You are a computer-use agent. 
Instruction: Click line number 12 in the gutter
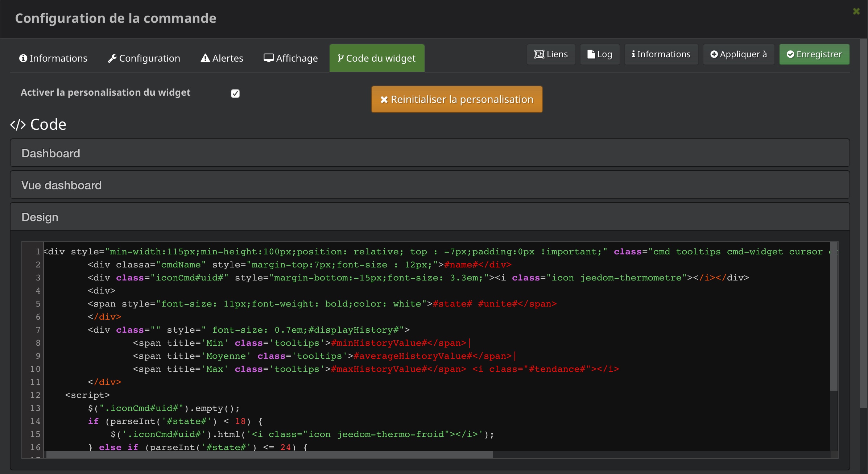pos(35,395)
